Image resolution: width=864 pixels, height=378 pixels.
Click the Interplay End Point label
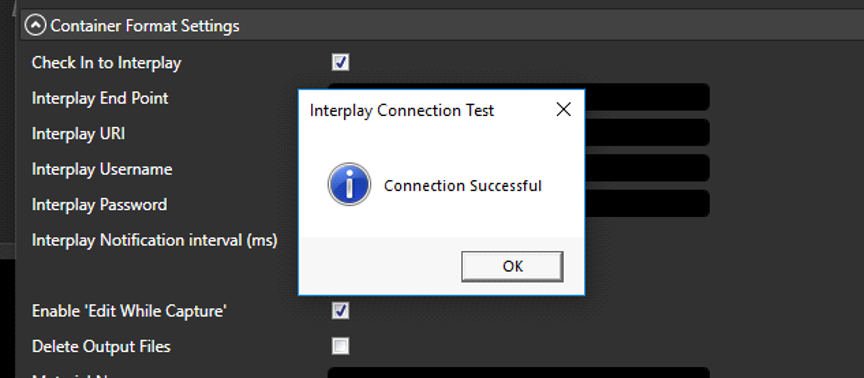click(x=100, y=98)
